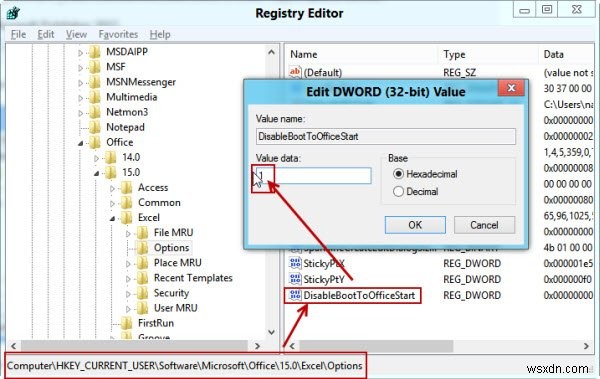Expand the MSNMessenger tree node

coord(80,83)
